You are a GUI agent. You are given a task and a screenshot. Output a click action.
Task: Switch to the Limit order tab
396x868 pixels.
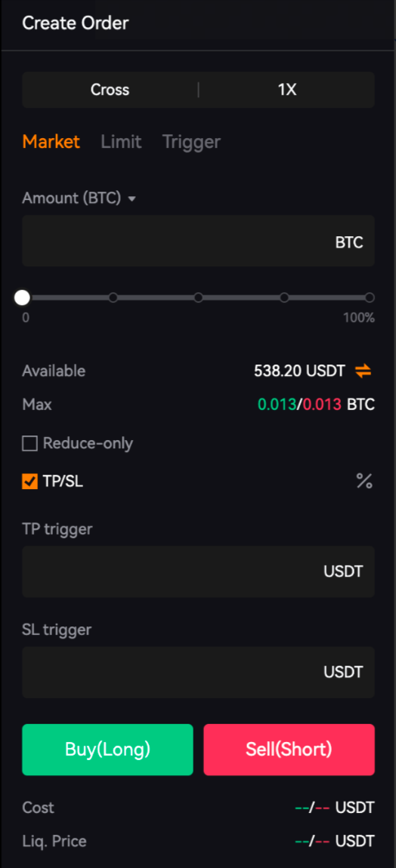121,142
